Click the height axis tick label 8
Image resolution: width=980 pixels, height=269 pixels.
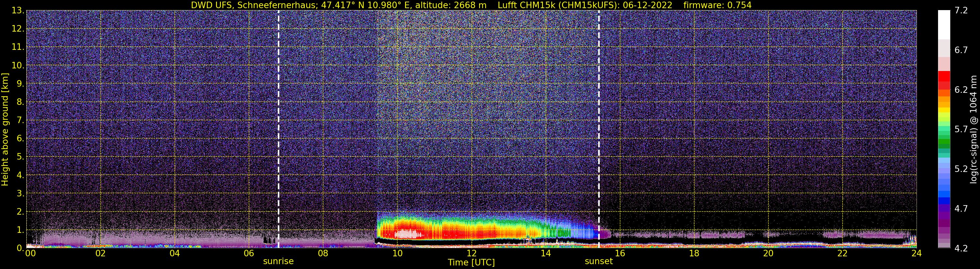point(20,102)
